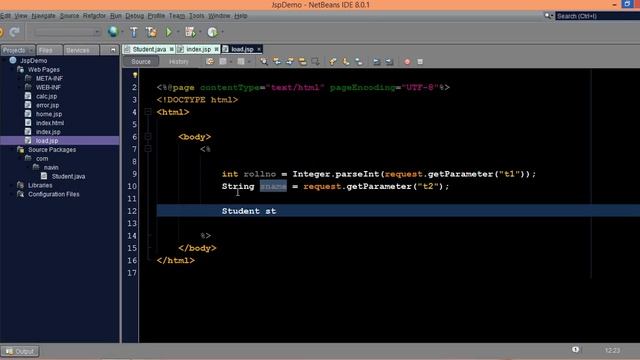Click the Clean and Build icon
The height and width of the screenshot is (360, 640).
click(x=151, y=32)
